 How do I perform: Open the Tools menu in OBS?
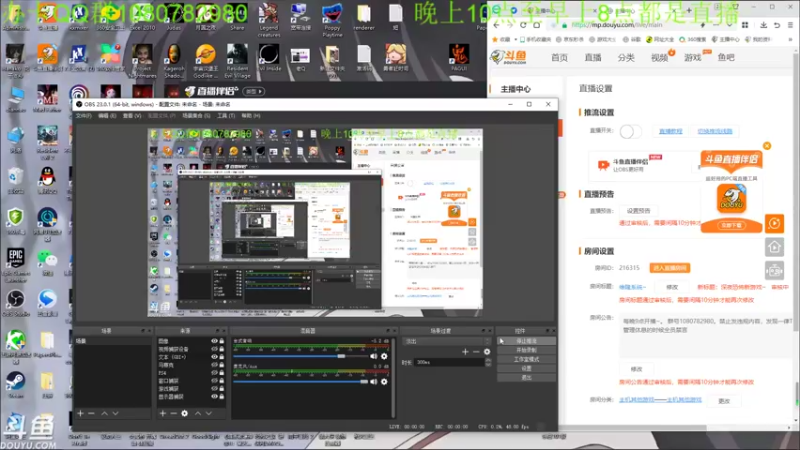point(226,116)
